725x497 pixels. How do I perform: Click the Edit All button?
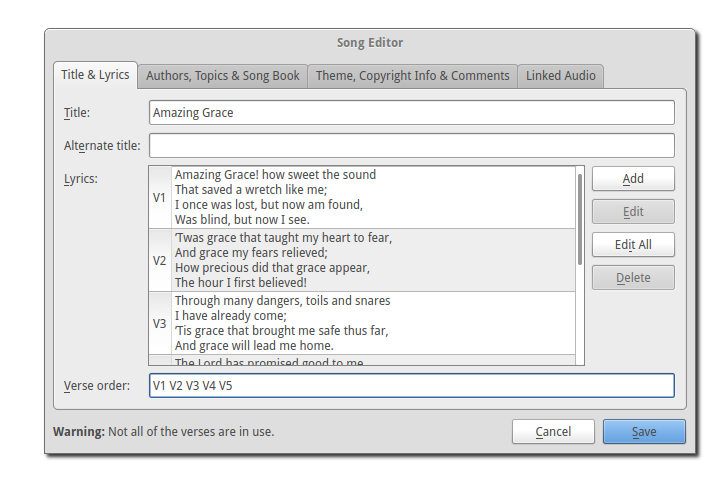click(633, 245)
